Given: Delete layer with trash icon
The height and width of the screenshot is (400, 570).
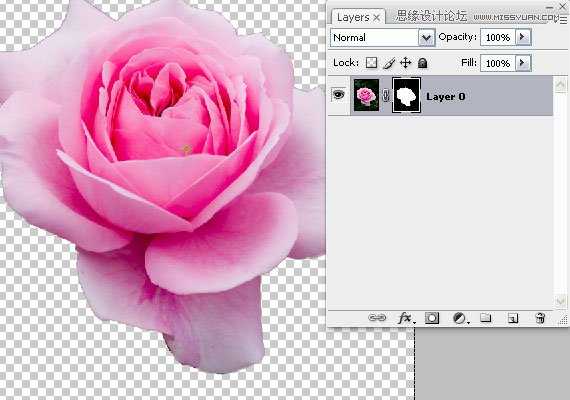Looking at the screenshot, I should 540,318.
